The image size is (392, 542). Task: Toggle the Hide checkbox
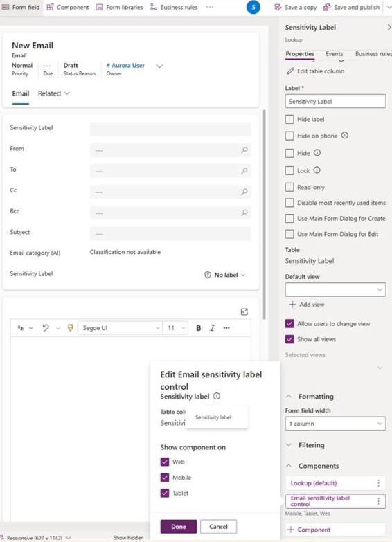click(289, 153)
